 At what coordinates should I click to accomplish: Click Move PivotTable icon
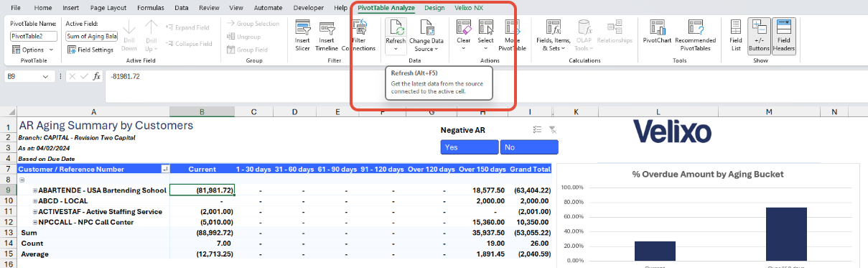click(512, 28)
